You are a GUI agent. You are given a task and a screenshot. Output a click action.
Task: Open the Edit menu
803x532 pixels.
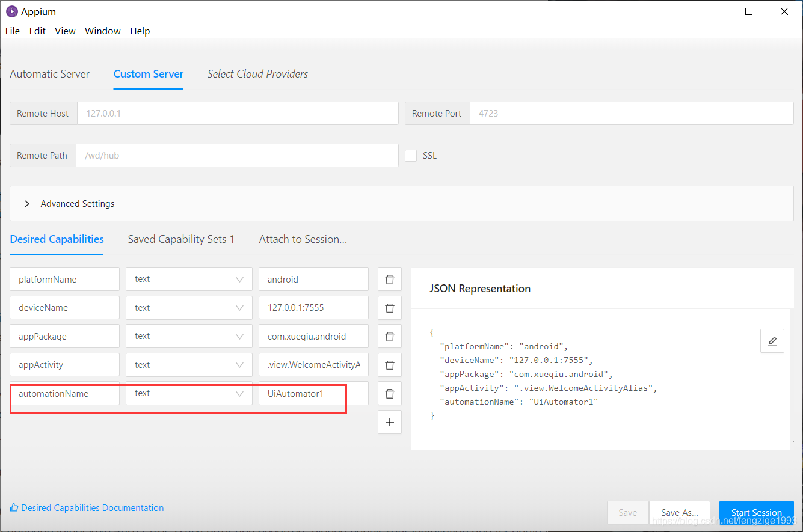click(x=37, y=31)
